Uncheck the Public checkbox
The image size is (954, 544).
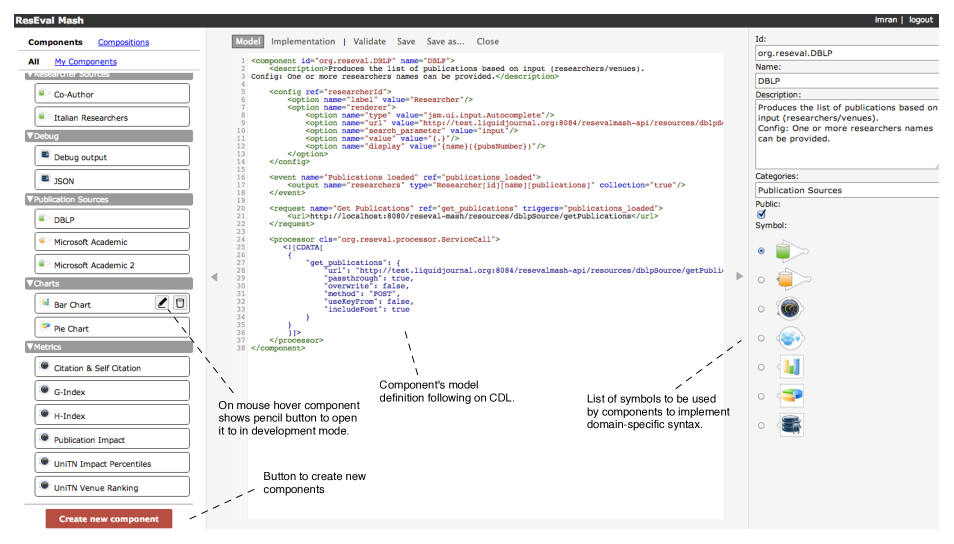(762, 213)
